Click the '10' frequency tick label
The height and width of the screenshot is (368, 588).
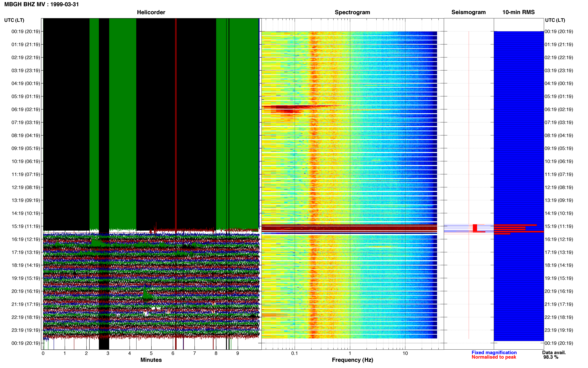[405, 353]
